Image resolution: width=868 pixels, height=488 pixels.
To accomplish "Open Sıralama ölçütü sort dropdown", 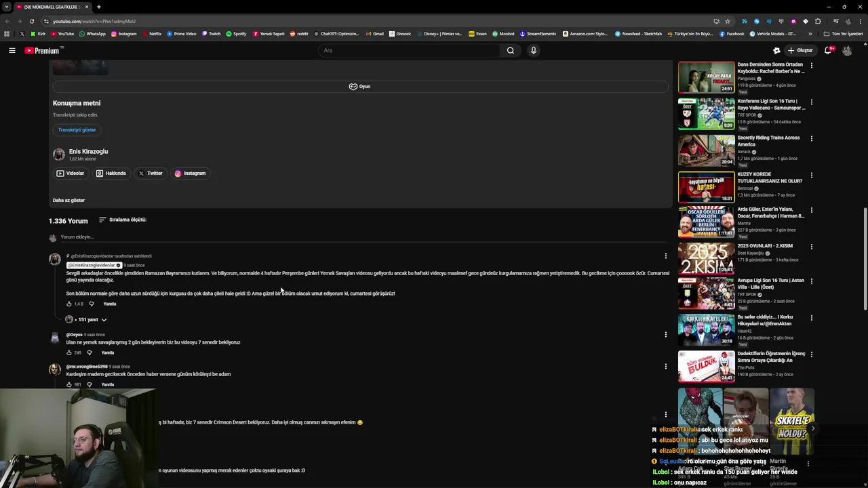I will click(123, 220).
